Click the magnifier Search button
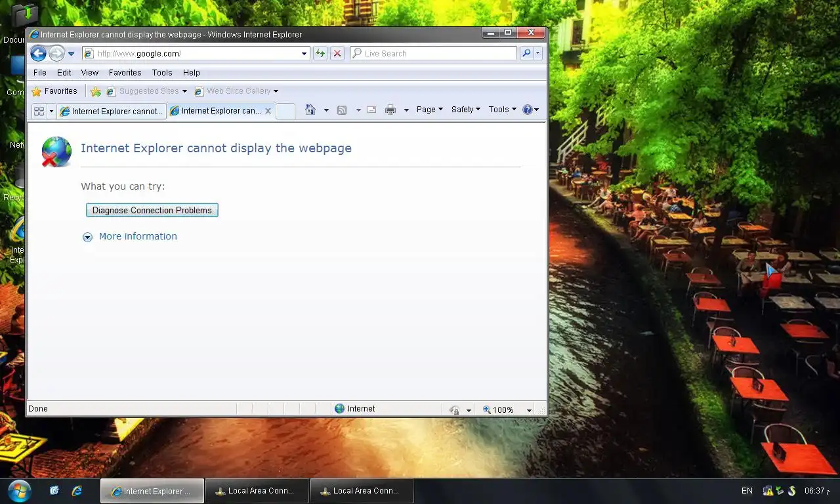The width and height of the screenshot is (840, 504). [526, 54]
